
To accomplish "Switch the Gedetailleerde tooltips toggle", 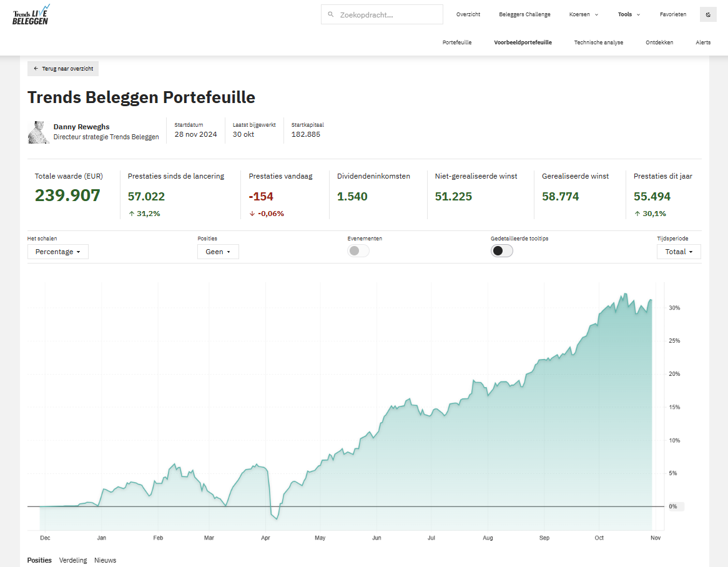I will (x=502, y=251).
